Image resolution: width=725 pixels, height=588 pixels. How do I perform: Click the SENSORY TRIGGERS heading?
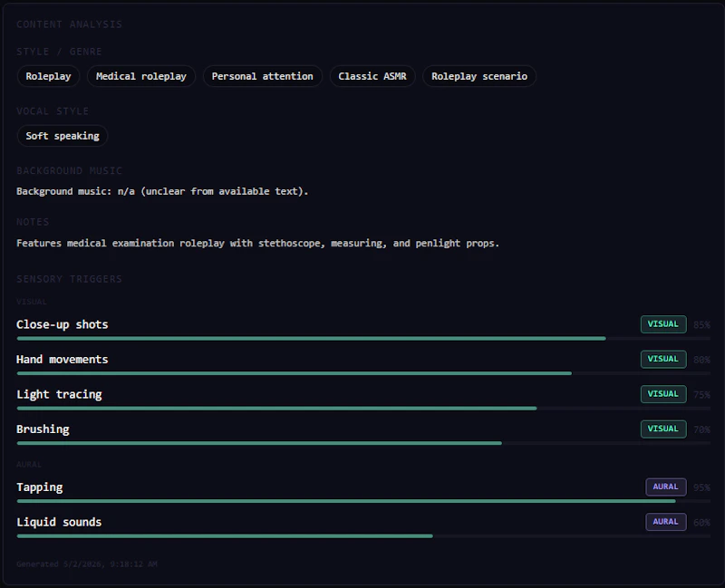tap(70, 279)
